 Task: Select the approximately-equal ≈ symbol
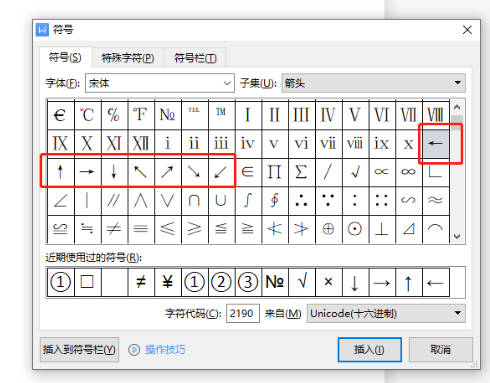[x=435, y=201]
